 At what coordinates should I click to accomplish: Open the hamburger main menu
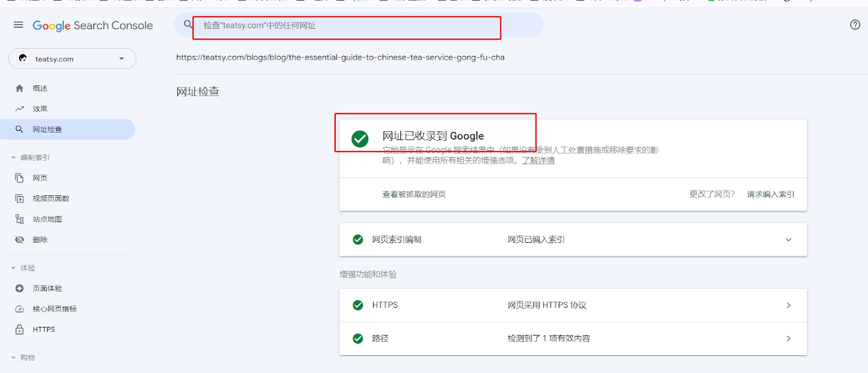point(18,25)
